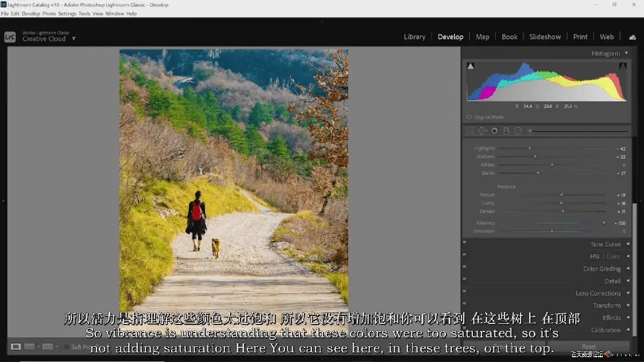Expand the HSL / Color panel

pyautogui.click(x=628, y=256)
